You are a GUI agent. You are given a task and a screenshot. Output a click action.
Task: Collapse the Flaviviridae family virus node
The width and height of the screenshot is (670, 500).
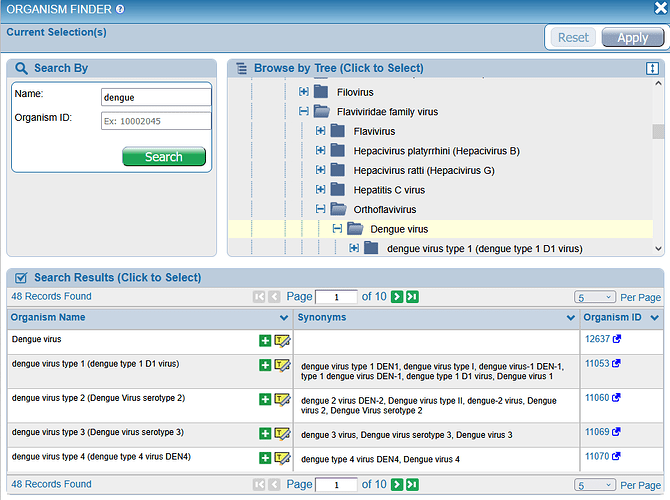click(x=304, y=112)
